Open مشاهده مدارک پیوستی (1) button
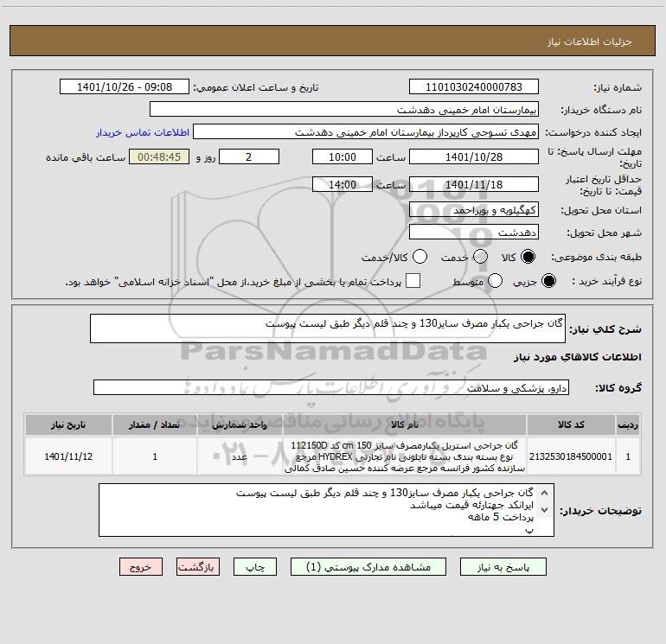The height and width of the screenshot is (644, 666). click(x=368, y=567)
